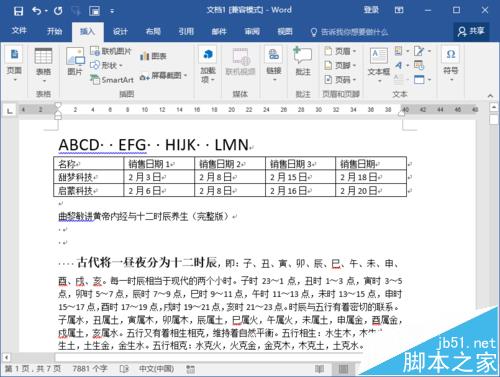The image size is (500, 377).
Task: Click the 告诉我你想要做什么 search field
Action: 350,32
